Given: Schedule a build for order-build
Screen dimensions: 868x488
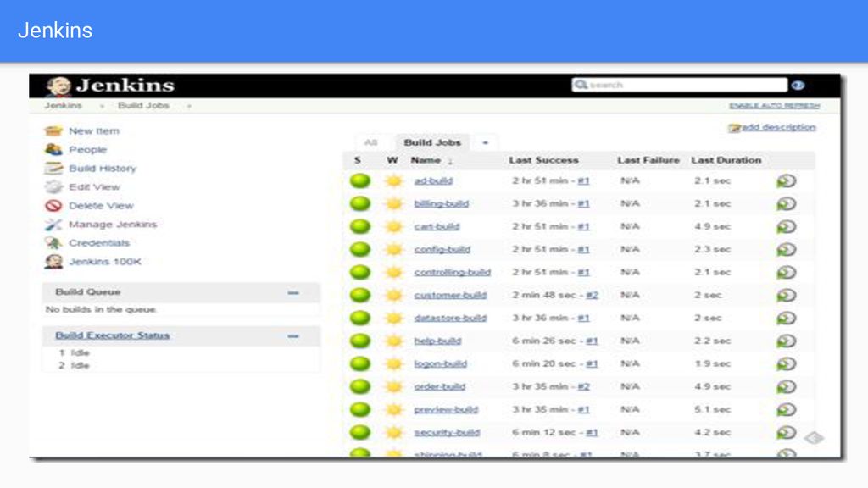Looking at the screenshot, I should (x=786, y=386).
